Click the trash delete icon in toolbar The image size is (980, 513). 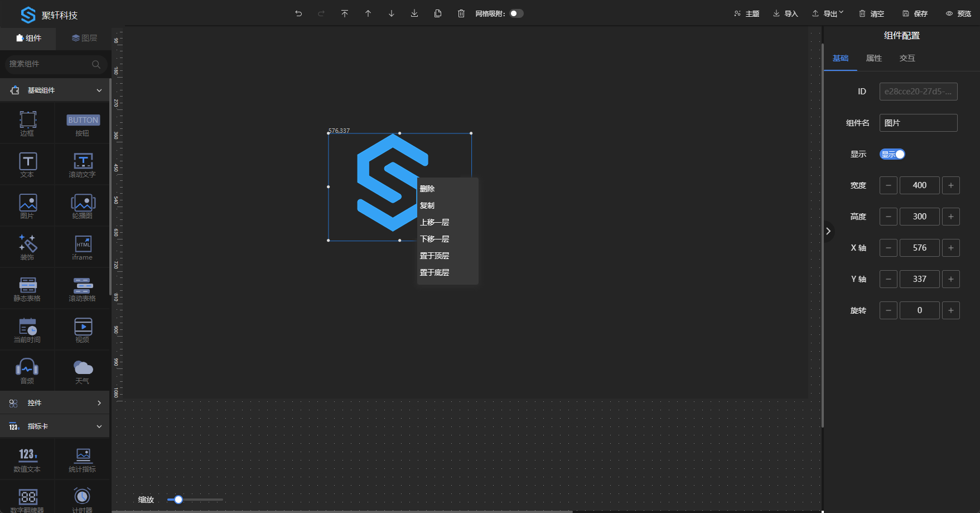tap(461, 13)
